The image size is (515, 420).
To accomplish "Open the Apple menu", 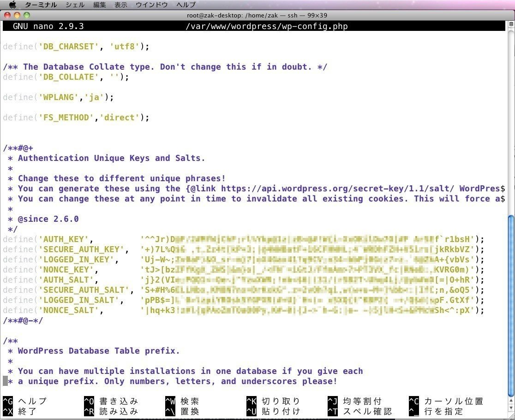I will coord(12,5).
